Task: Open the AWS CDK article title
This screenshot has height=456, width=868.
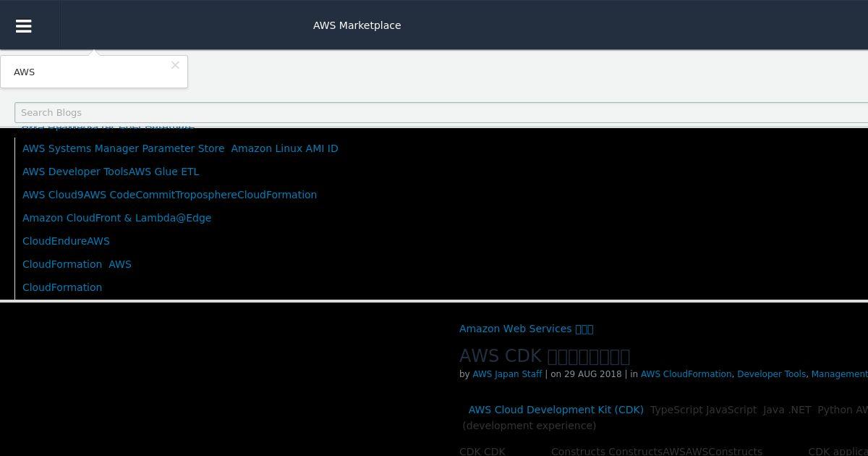Action: point(545,355)
